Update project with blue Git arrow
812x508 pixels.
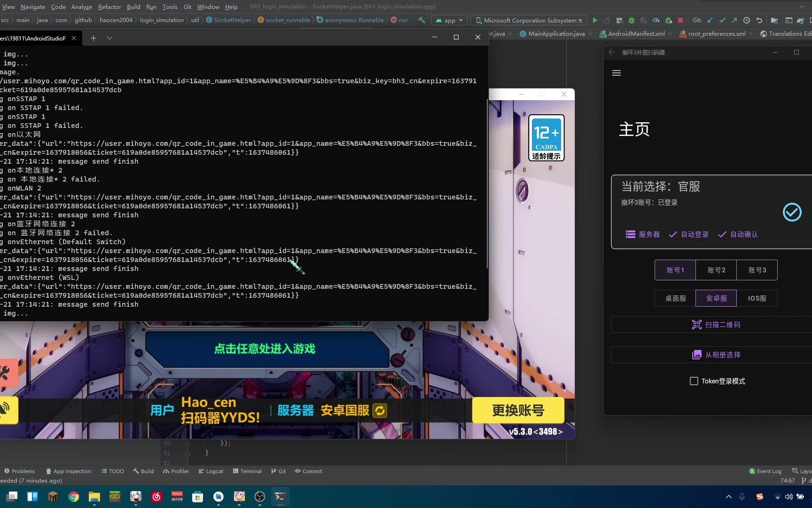[710, 20]
